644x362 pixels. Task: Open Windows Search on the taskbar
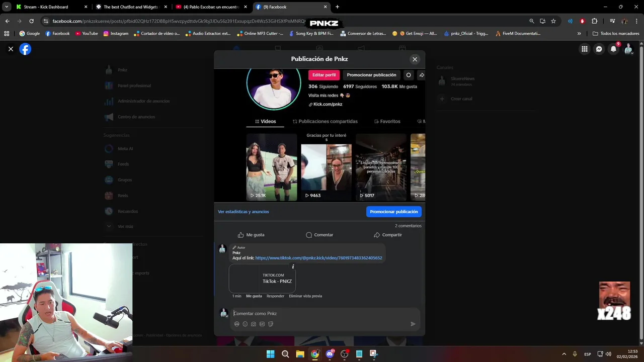pos(285,354)
